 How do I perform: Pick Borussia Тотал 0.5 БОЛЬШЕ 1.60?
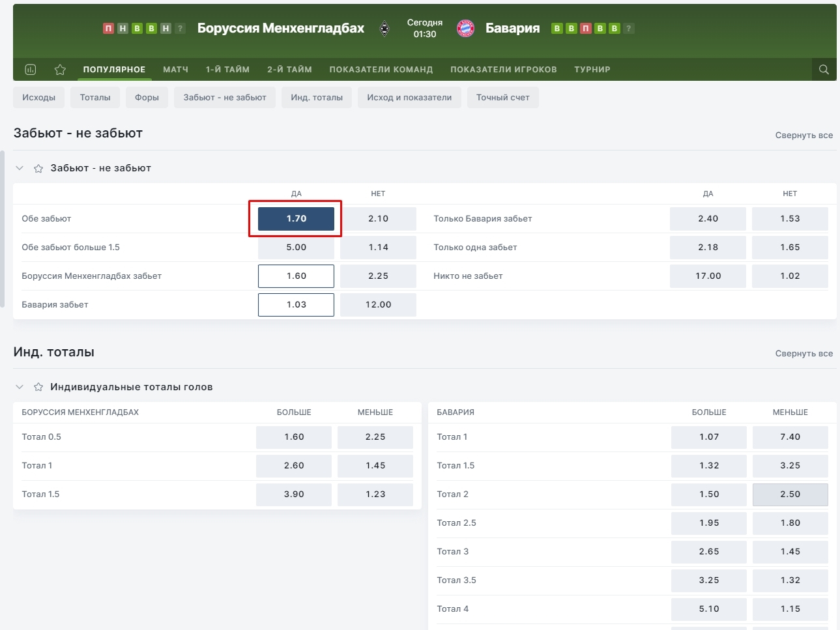tap(294, 437)
